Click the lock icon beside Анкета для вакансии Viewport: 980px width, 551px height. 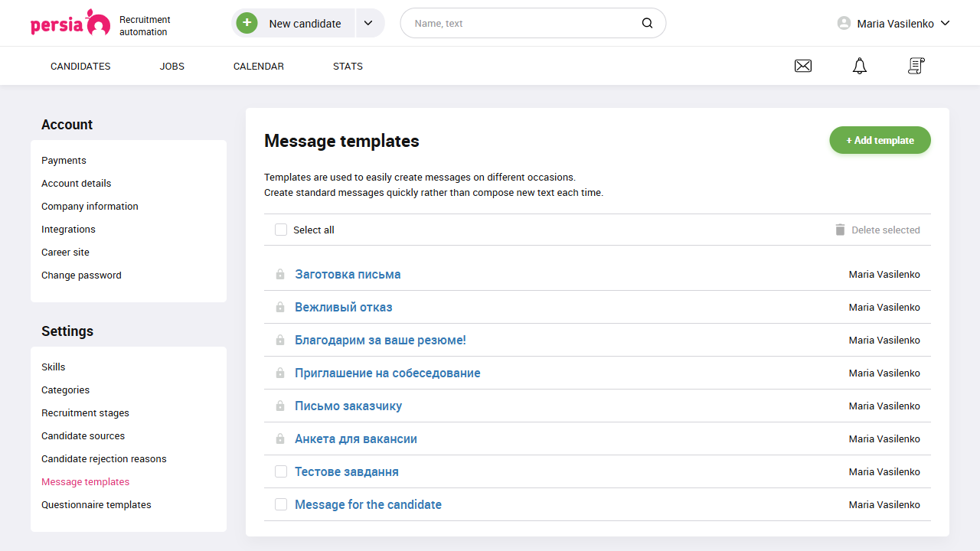point(280,439)
